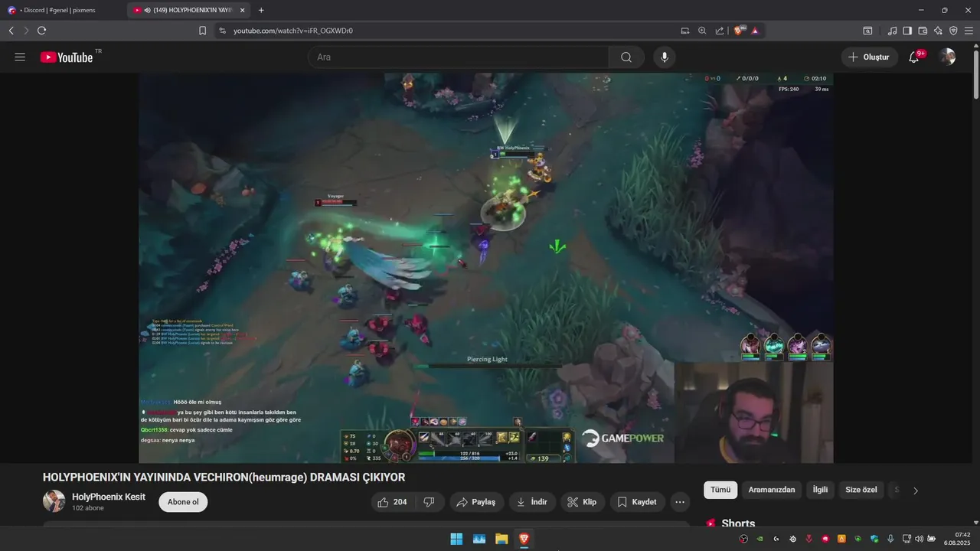The image size is (980, 551).
Task: Open Brave Shields lion icon
Action: [740, 31]
